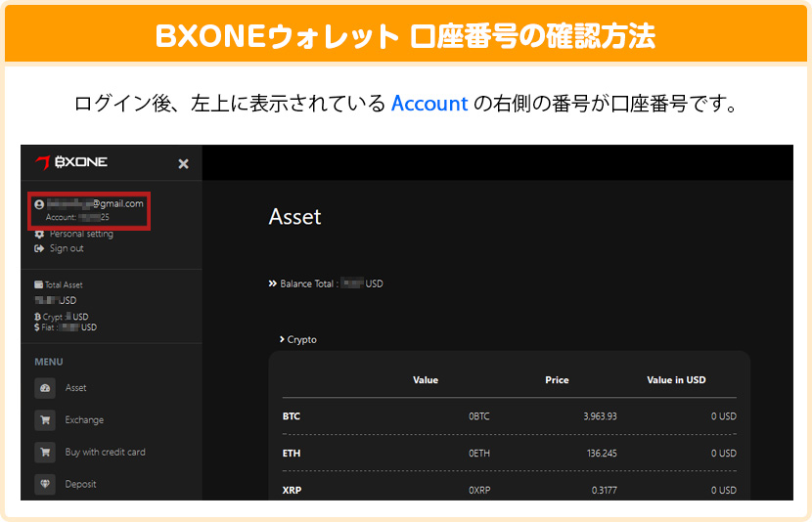
Task: Click the Buy with credit card cart icon
Action: 45,453
